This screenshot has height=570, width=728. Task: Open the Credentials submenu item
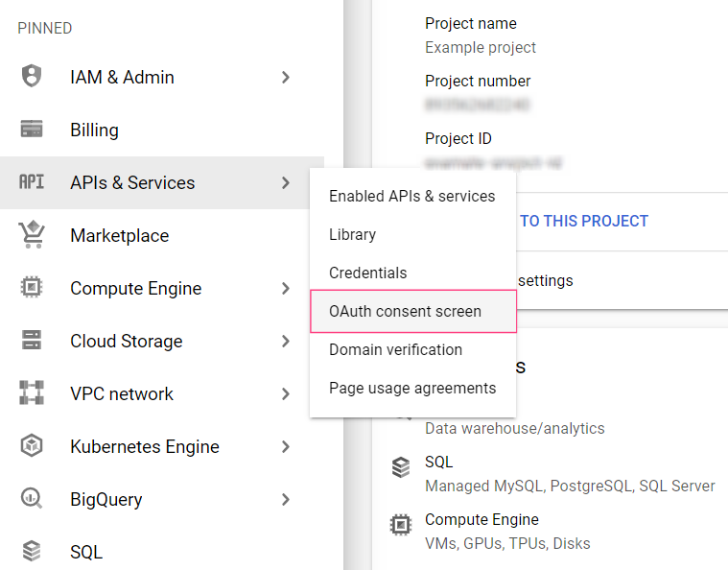(412, 273)
